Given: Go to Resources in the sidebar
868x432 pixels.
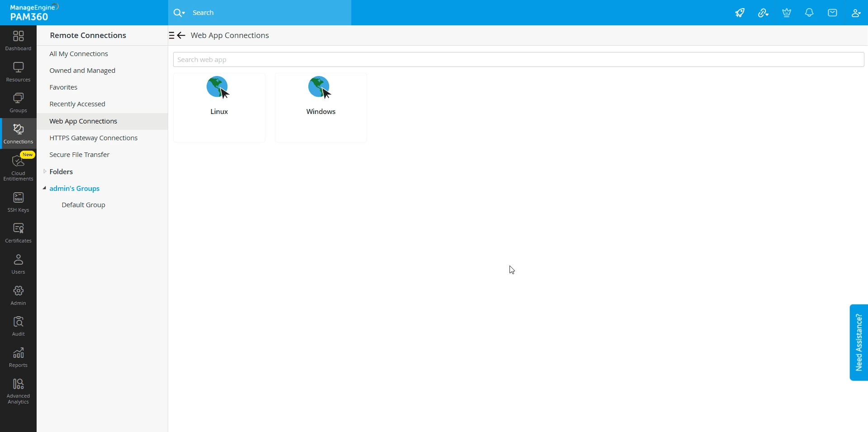Looking at the screenshot, I should click(x=18, y=72).
